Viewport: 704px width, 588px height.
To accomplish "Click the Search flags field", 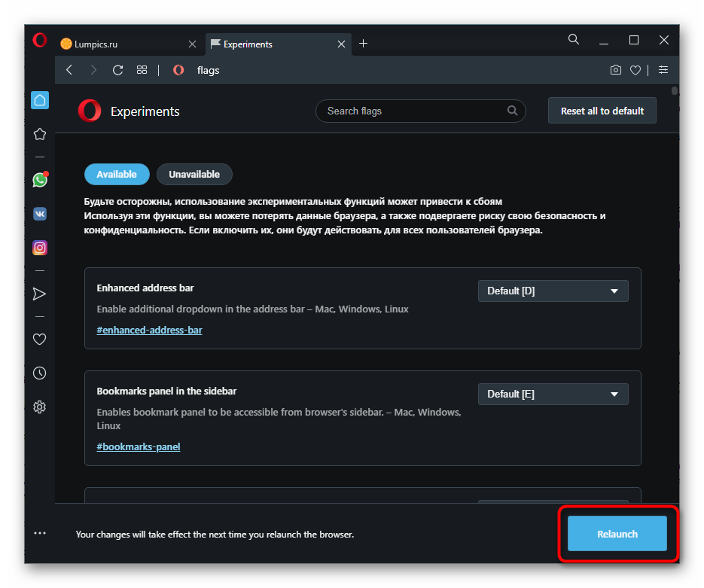I will click(x=414, y=111).
